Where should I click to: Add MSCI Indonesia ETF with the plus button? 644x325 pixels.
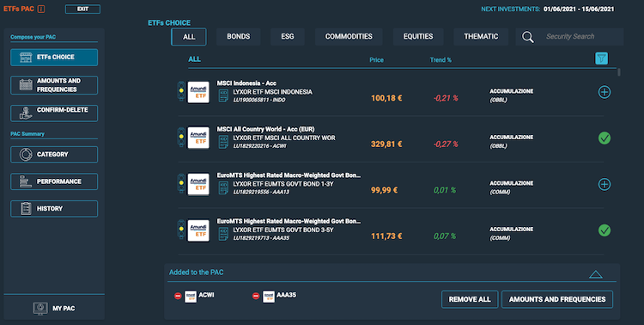(x=605, y=92)
